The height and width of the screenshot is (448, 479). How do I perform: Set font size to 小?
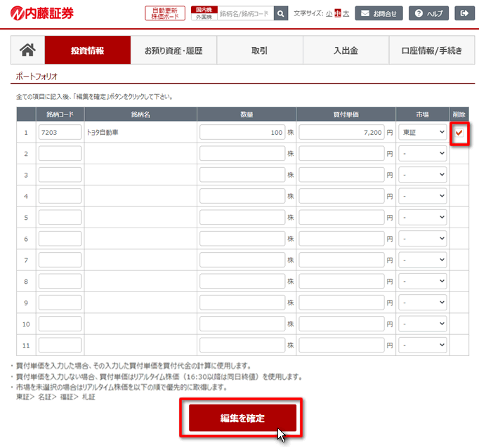[x=329, y=13]
